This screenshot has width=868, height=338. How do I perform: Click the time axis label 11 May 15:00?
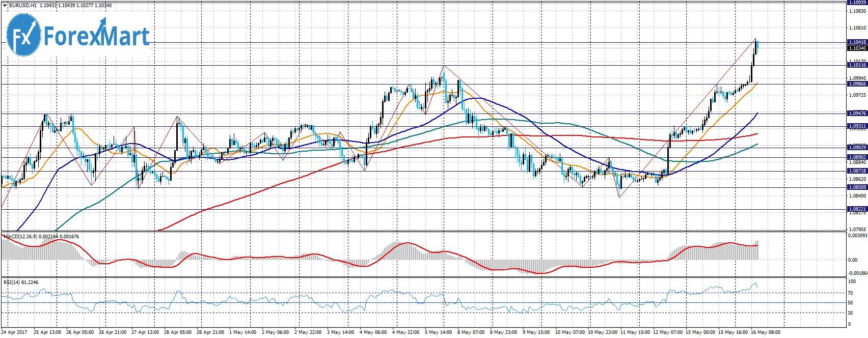point(635,332)
